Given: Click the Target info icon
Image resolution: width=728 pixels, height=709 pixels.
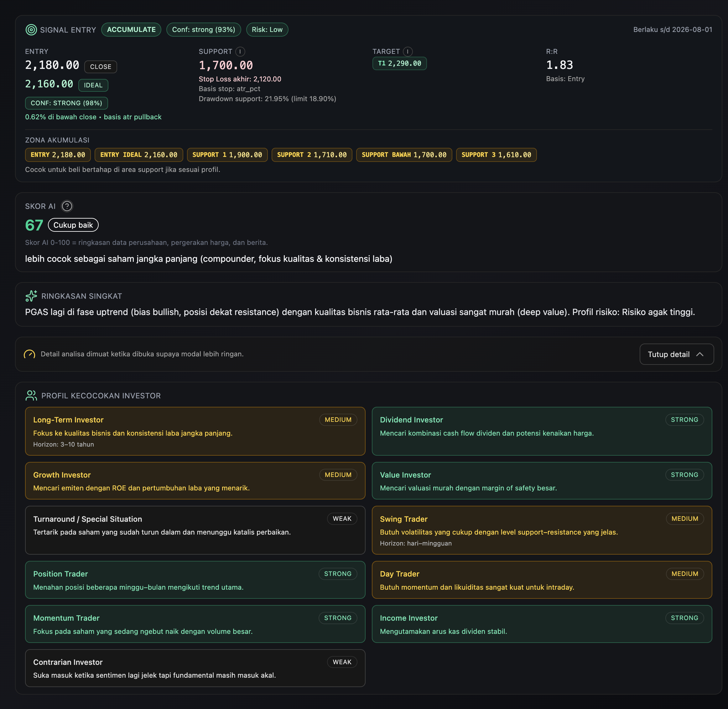Looking at the screenshot, I should tap(408, 51).
